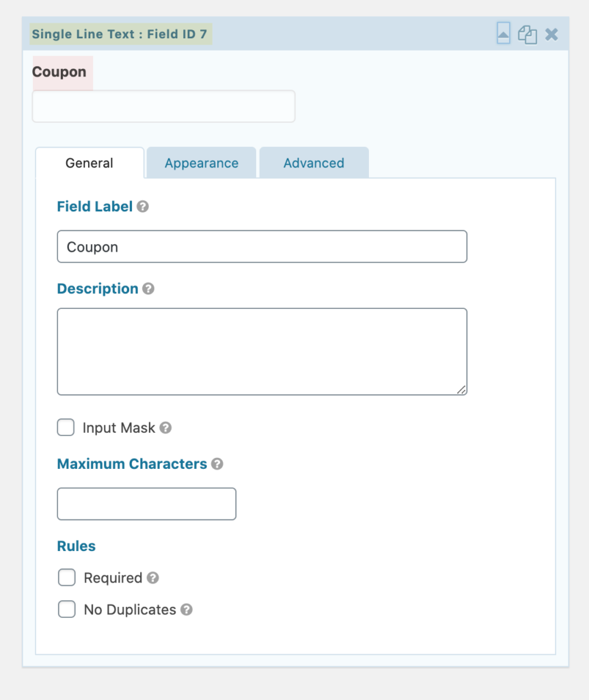Click the Single Line Text Field ID 7 header

point(120,34)
